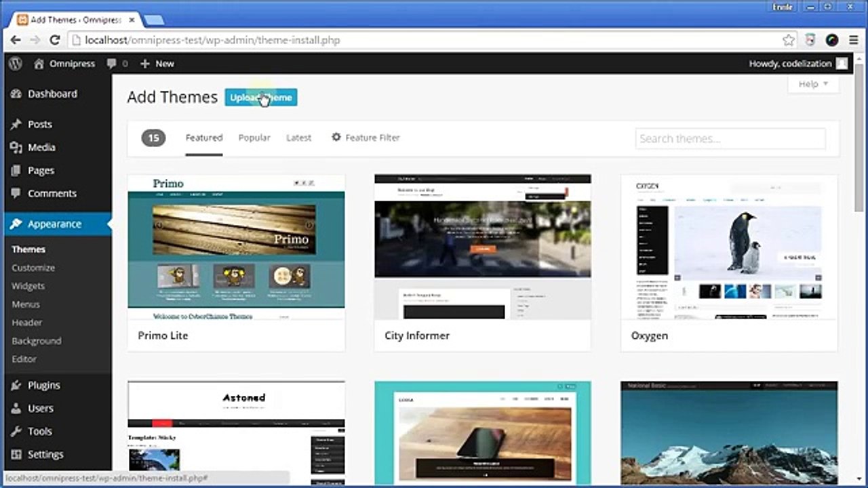Click the round dark extension icon

[x=832, y=40]
